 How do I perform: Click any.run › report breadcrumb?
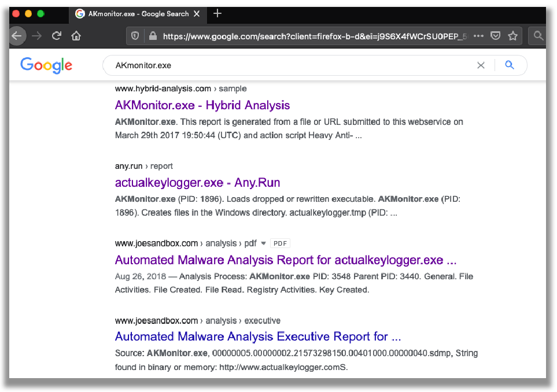143,166
